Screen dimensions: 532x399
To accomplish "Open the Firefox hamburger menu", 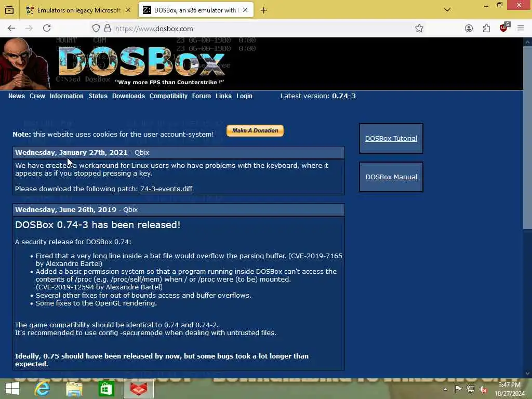I will pyautogui.click(x=521, y=28).
